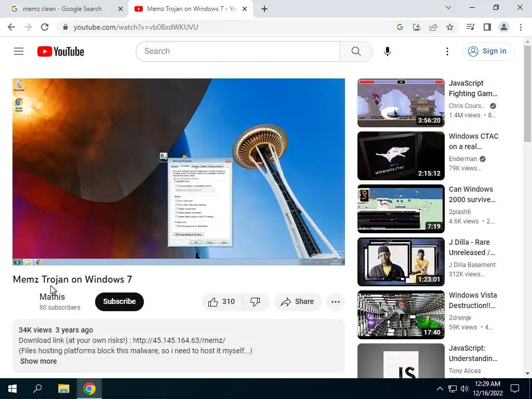Start voice search with microphone icon
532x399 pixels.
pos(387,51)
